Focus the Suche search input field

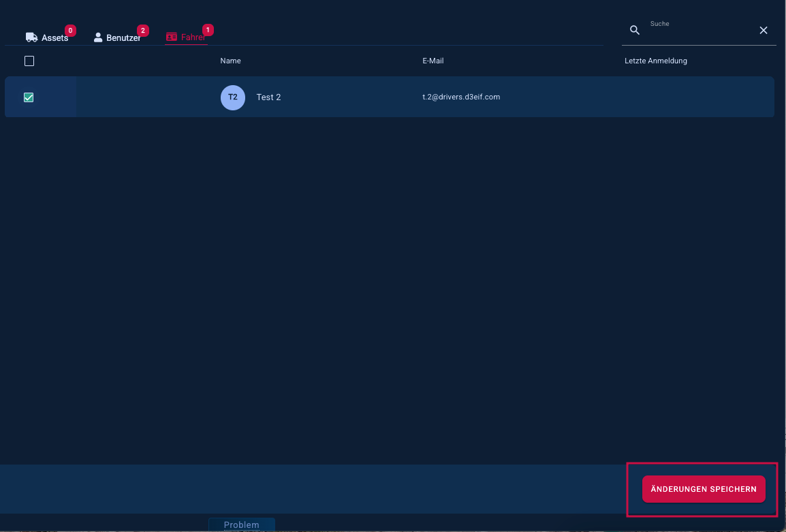coord(698,31)
